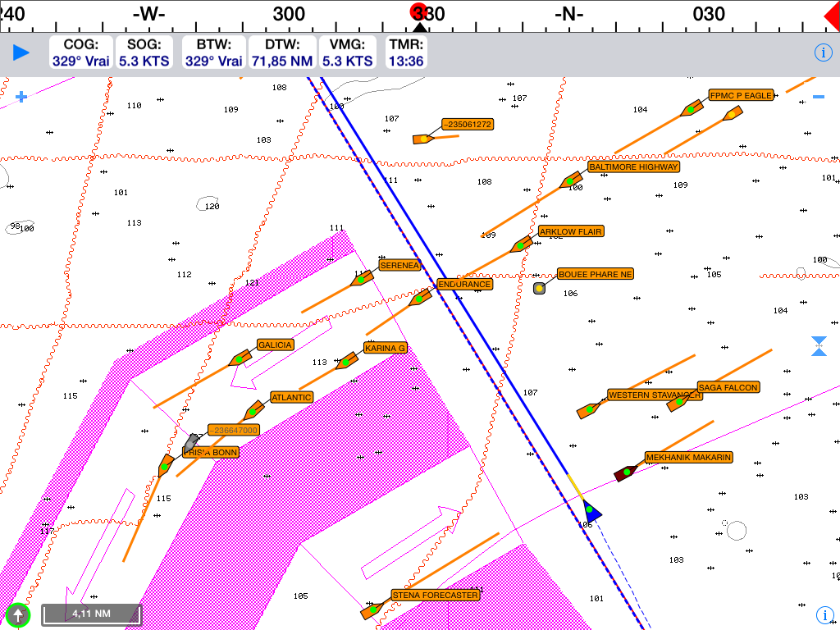Open the BALTIMORE HIGHWAY label
The image size is (840, 630).
[x=633, y=167]
